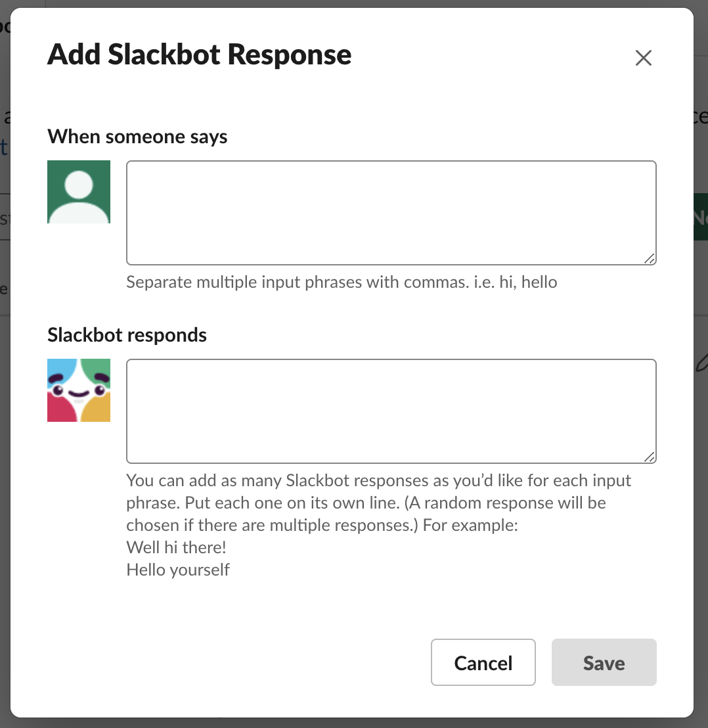Screen dimensions: 708x728
Task: Click the Cancel button
Action: (x=483, y=662)
